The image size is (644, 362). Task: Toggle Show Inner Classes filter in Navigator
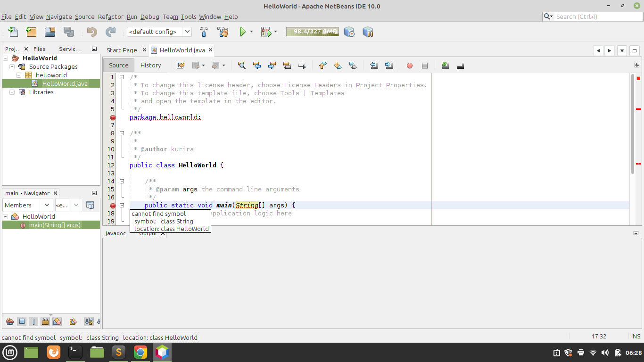(57, 321)
